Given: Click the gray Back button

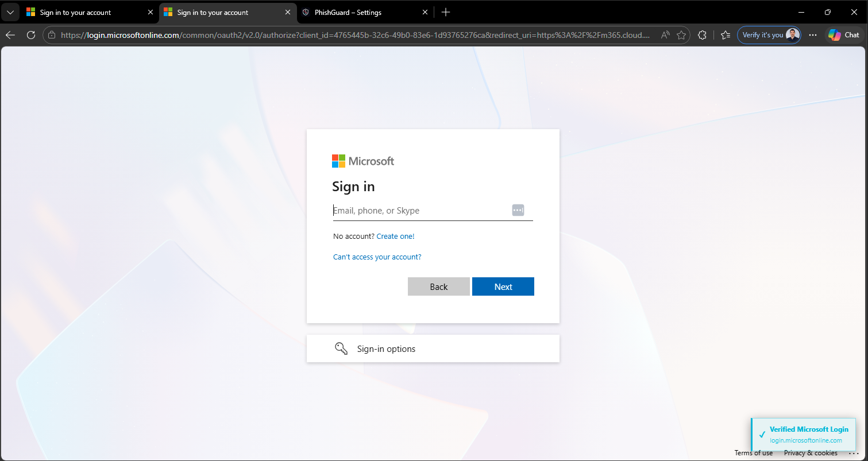Looking at the screenshot, I should coord(439,286).
